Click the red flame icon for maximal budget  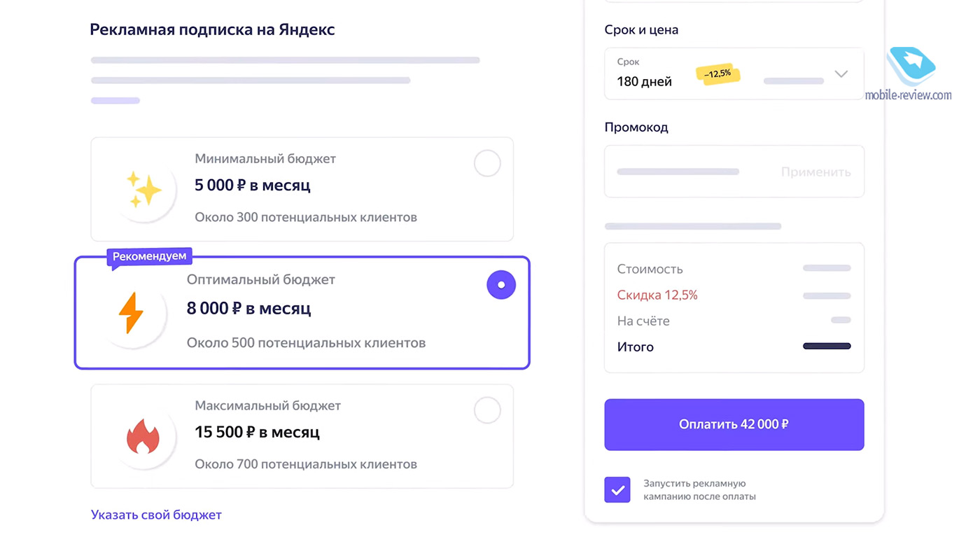[x=143, y=436]
